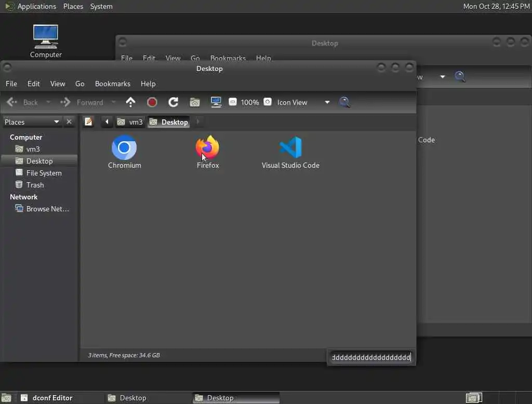Go Forward in the file manager
The image size is (532, 404).
[82, 102]
